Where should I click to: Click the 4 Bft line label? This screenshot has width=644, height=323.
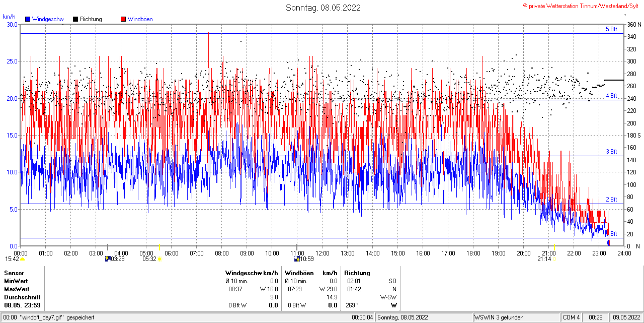(611, 95)
